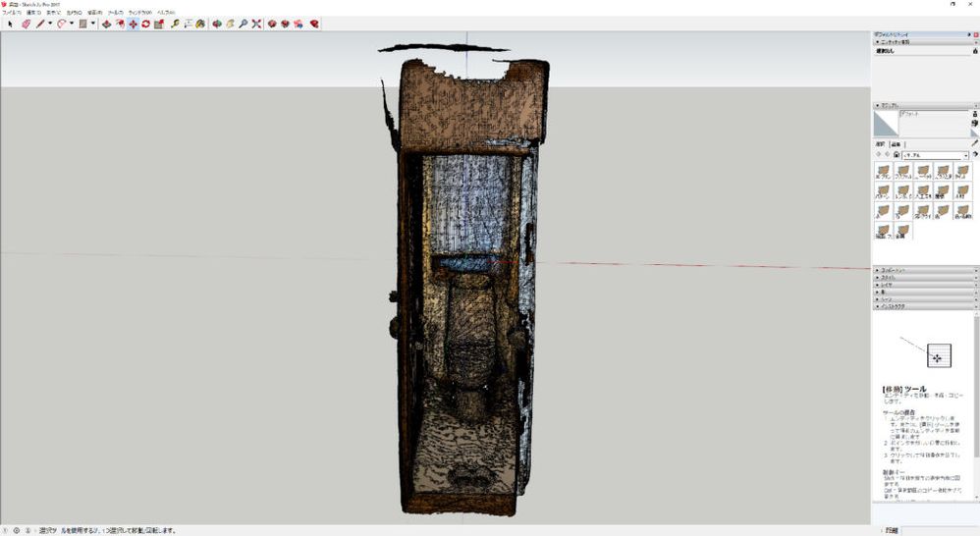The width and height of the screenshot is (980, 536).
Task: Choose the Offset tool
Action: [120, 24]
